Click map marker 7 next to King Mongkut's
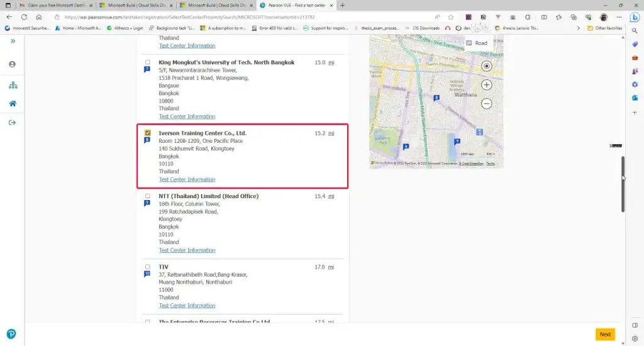The image size is (644, 346). click(x=147, y=69)
